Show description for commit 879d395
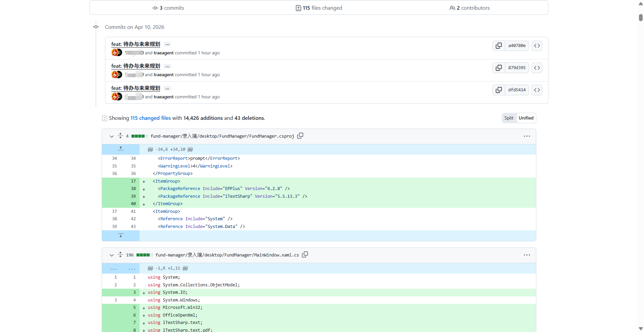 tap(167, 66)
